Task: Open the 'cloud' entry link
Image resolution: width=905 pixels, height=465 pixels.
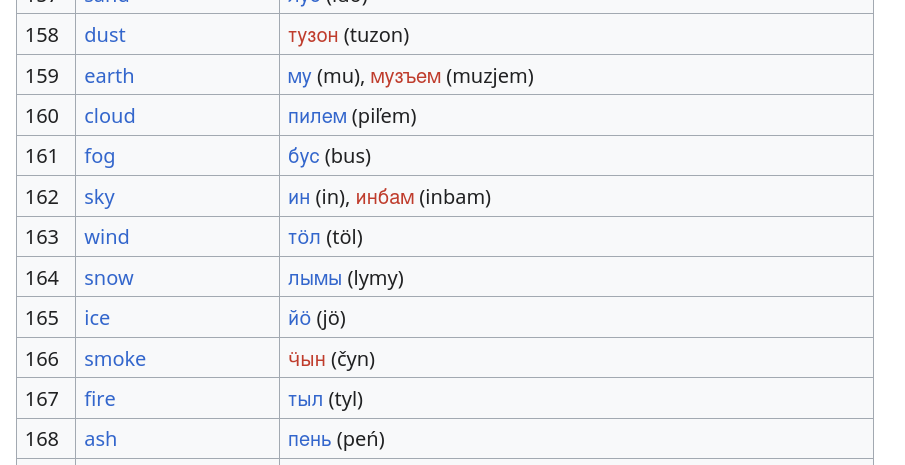Action: (109, 116)
